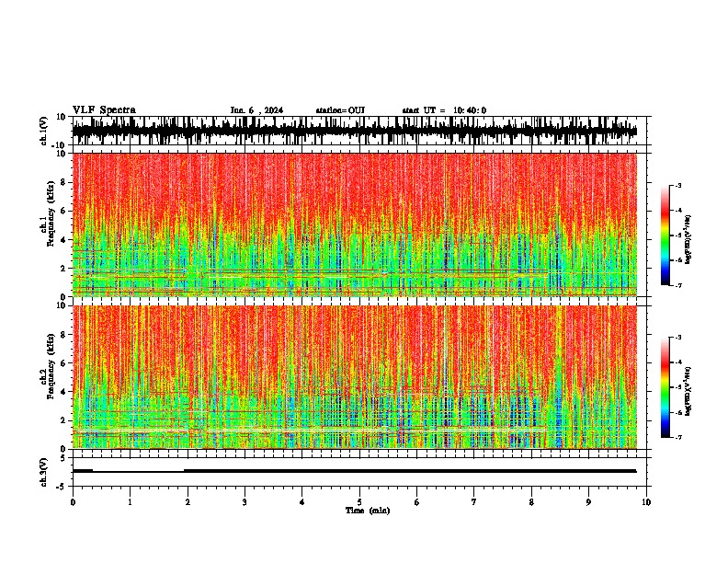Screen dimensions: 728x563
Task: Click the ch.1 color bar "-7" label
Action: [x=677, y=285]
